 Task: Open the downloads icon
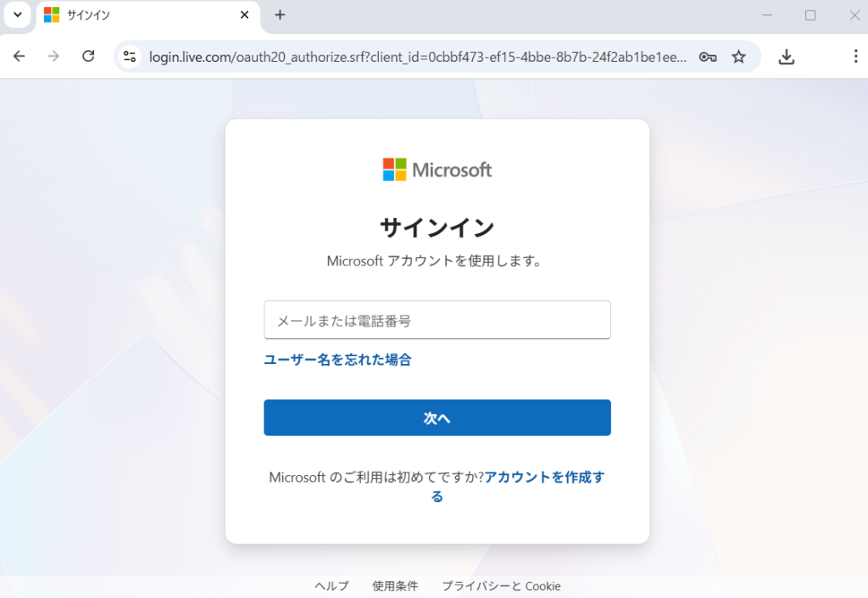pos(786,57)
